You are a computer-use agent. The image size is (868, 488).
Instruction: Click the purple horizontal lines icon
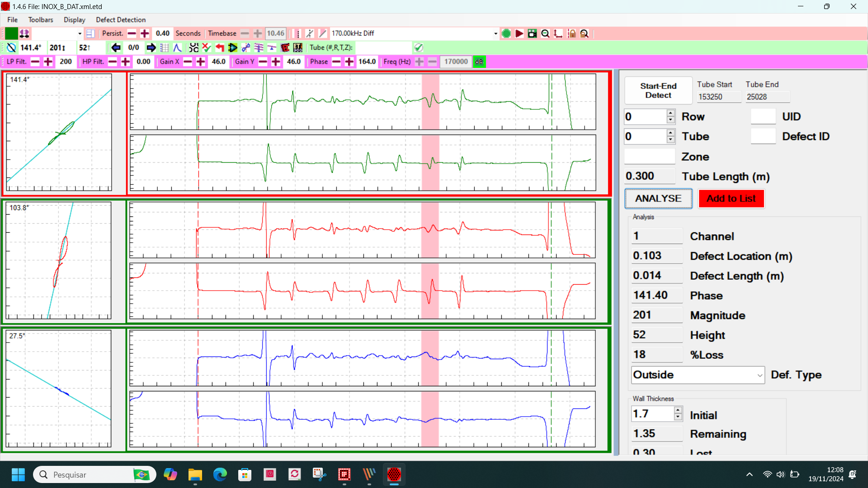point(259,47)
